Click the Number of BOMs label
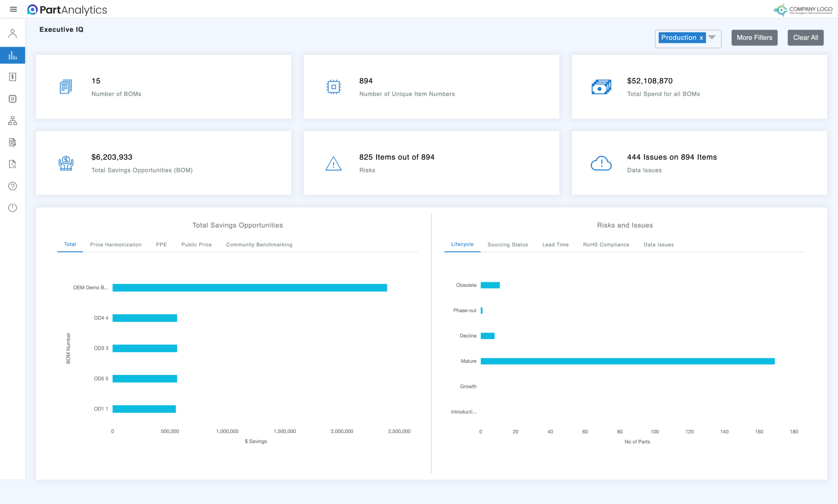Image resolution: width=838 pixels, height=504 pixels. (116, 94)
